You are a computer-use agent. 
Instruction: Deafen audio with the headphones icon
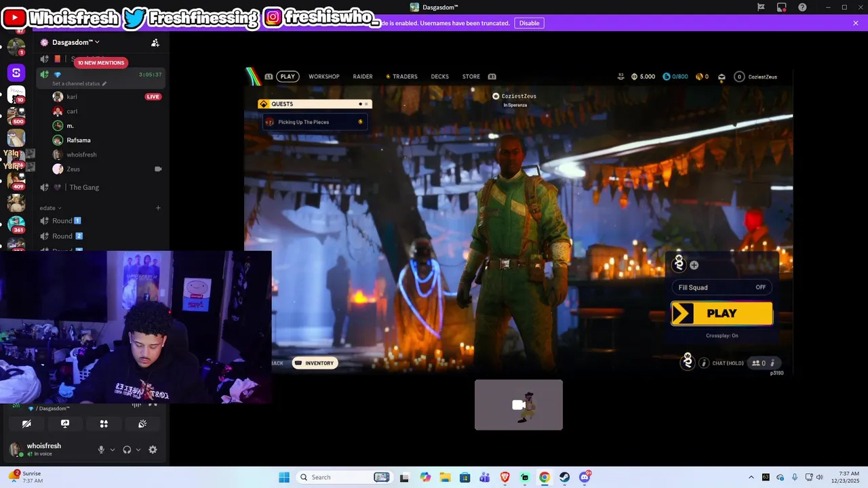127,449
